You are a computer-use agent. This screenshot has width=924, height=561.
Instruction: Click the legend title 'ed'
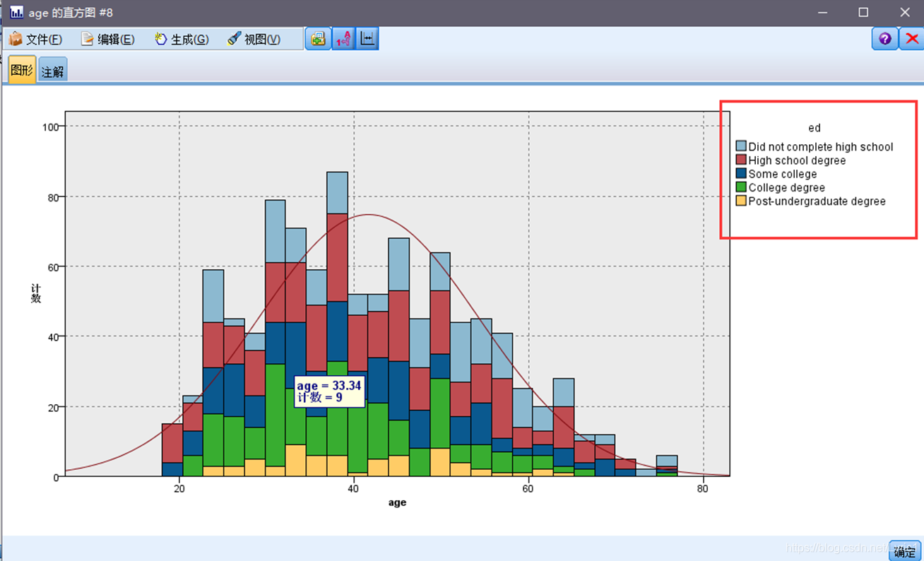[815, 128]
